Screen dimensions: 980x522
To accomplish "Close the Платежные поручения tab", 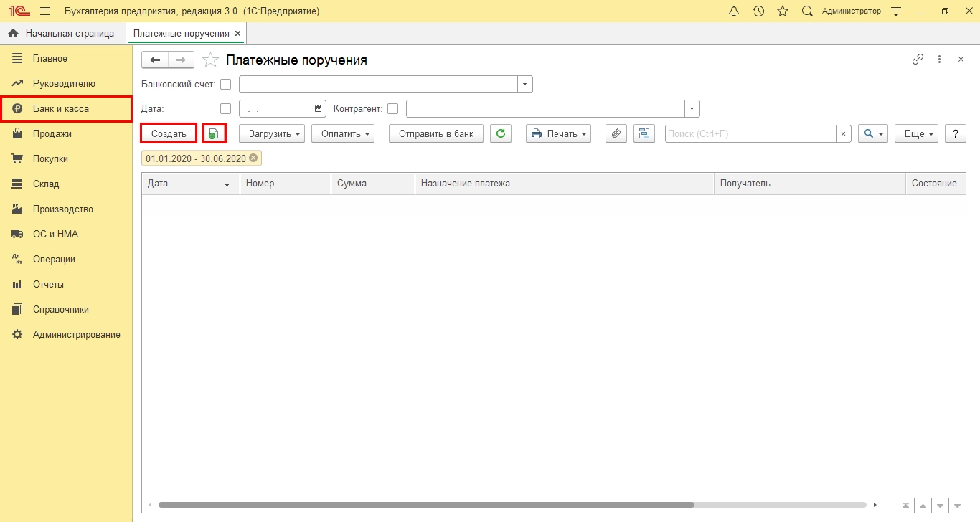I will pos(238,33).
